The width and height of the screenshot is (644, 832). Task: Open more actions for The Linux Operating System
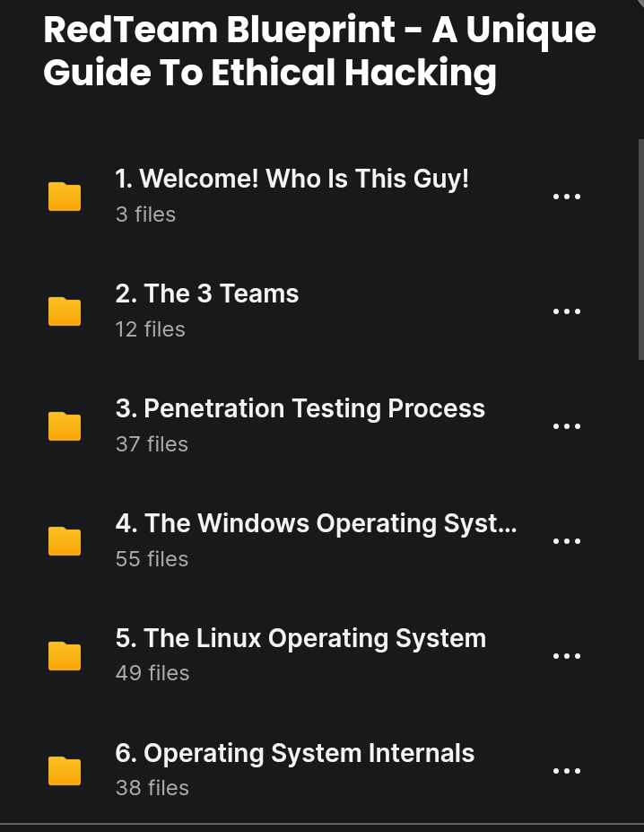pyautogui.click(x=567, y=656)
